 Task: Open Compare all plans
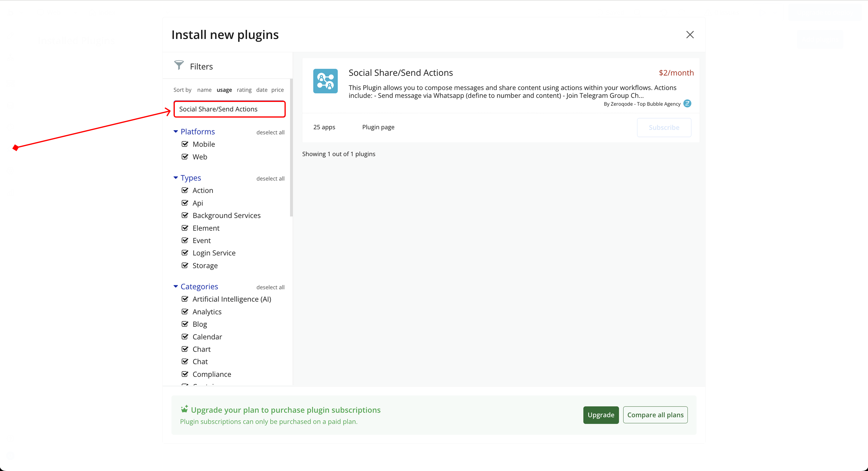pyautogui.click(x=655, y=415)
